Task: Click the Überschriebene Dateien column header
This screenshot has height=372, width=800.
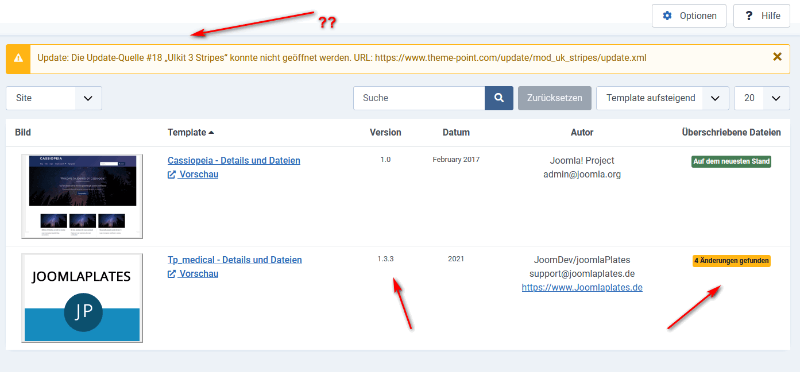Action: [731, 133]
